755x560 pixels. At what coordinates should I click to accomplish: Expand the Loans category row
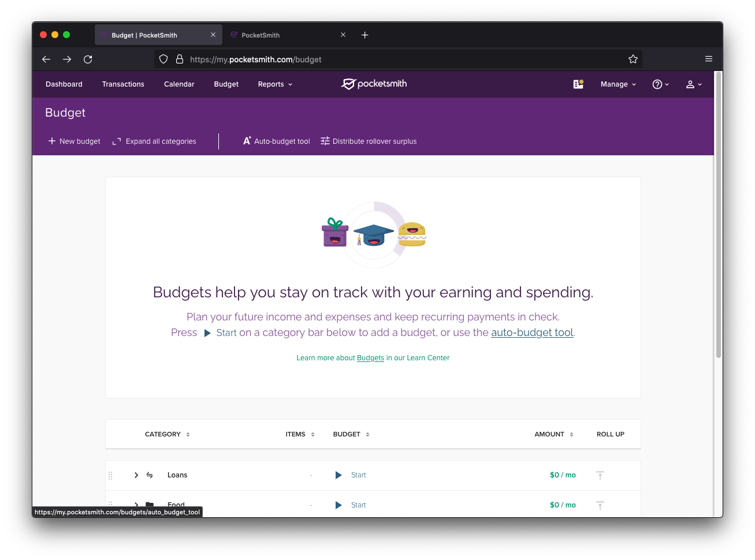[x=135, y=475]
